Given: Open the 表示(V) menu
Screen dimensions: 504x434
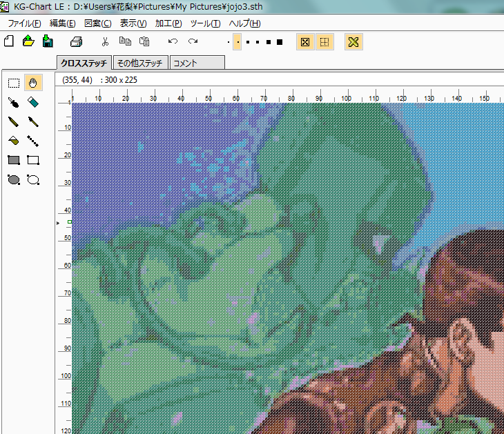Looking at the screenshot, I should (x=133, y=23).
